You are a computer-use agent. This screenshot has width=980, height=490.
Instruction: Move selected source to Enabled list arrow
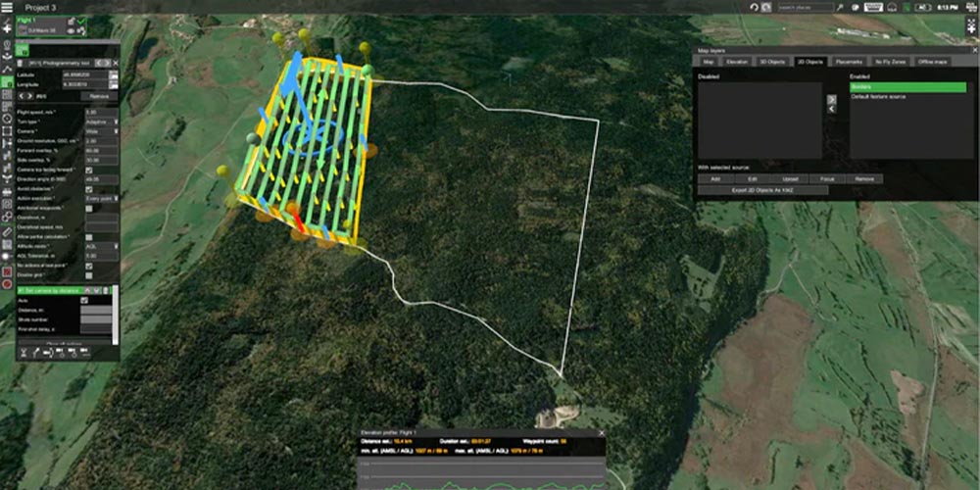click(x=831, y=99)
